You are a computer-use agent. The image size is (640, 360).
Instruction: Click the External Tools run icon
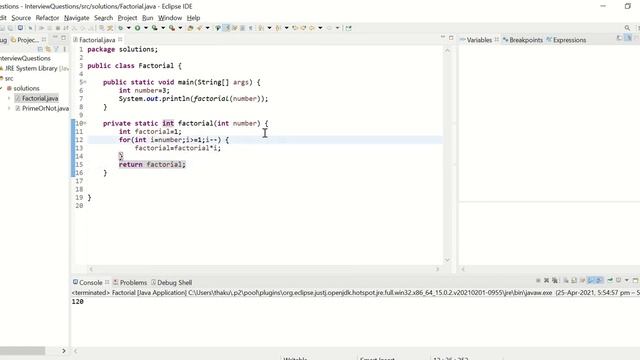(172, 28)
